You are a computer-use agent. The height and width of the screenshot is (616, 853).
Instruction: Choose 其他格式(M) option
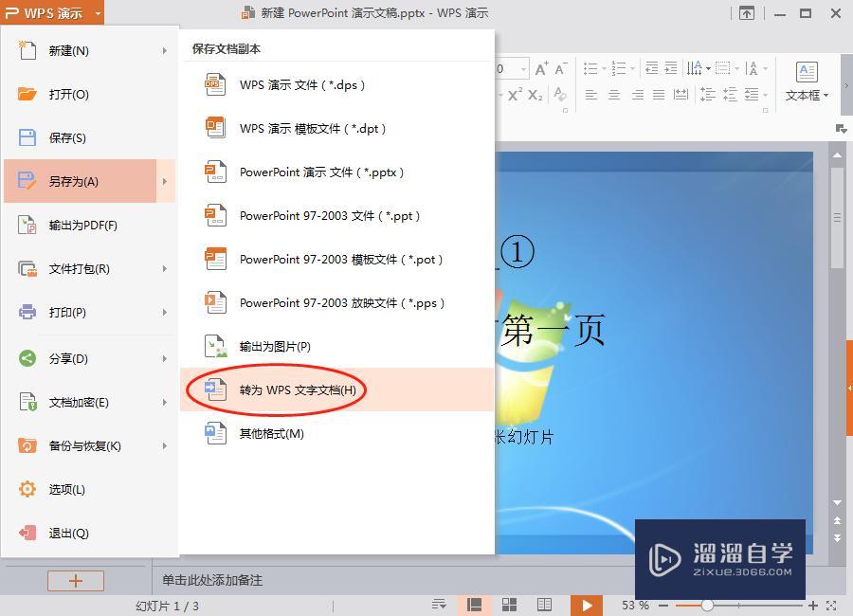[x=337, y=434]
